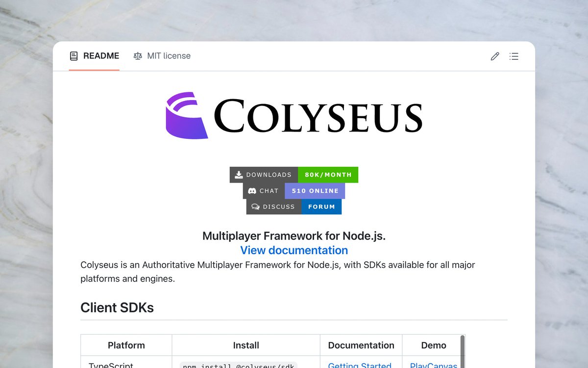588x368 pixels.
Task: Click the Demo column header
Action: click(434, 345)
